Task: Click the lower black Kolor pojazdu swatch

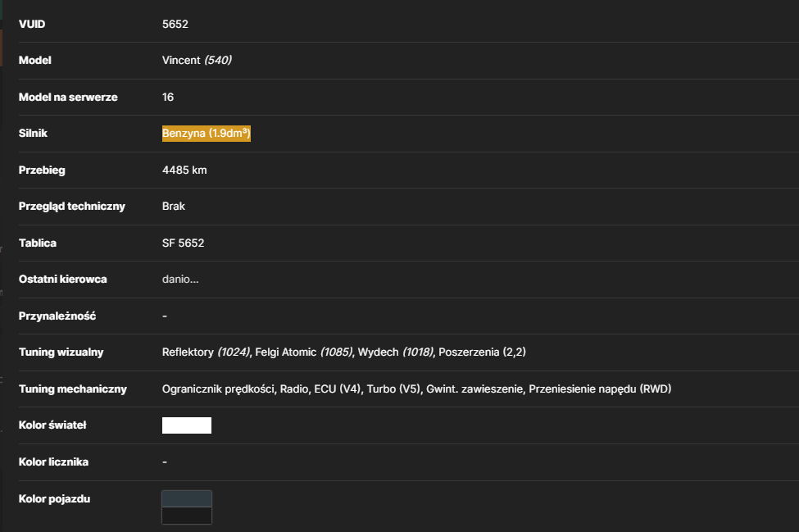Action: pyautogui.click(x=187, y=515)
